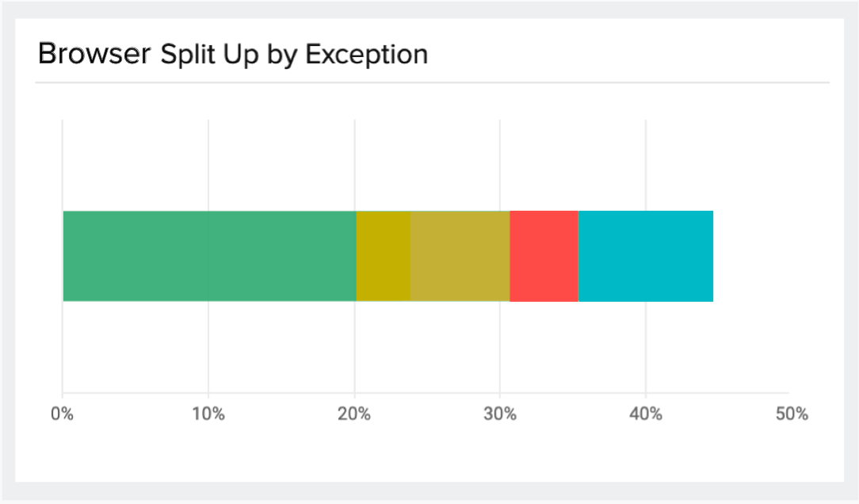Image resolution: width=859 pixels, height=504 pixels.
Task: Click the cyan bar segment
Action: [646, 256]
